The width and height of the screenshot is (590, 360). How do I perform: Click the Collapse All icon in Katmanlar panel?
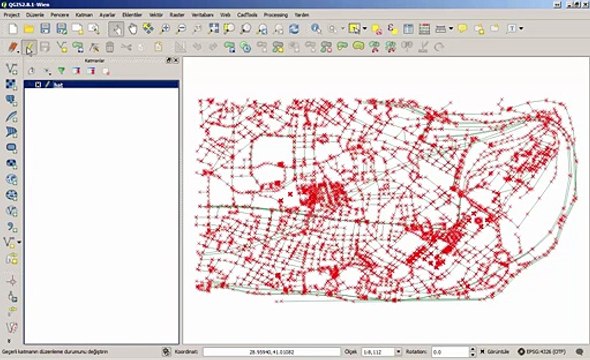[91, 71]
